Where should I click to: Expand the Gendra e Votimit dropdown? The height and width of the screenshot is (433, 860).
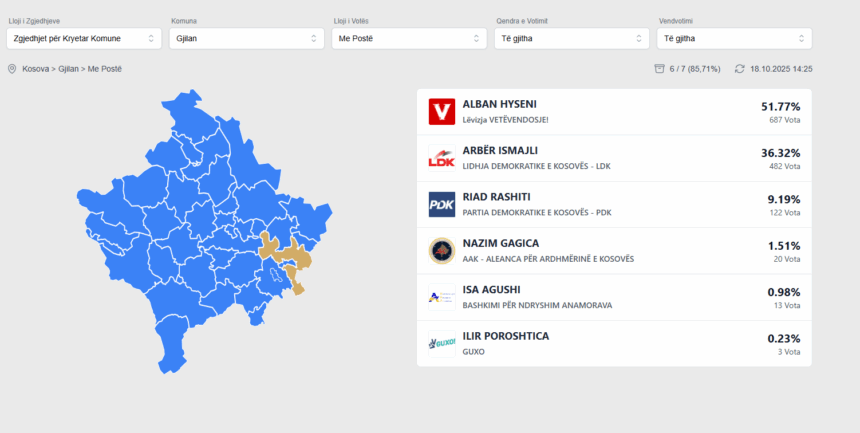572,39
